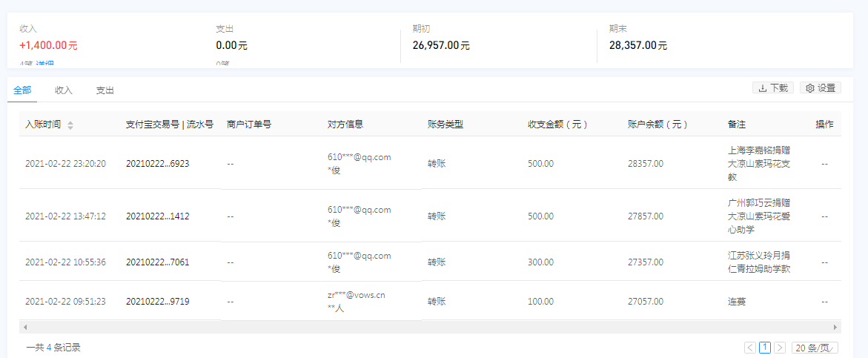Click the 账务类型 column header
868x358 pixels.
(445, 125)
